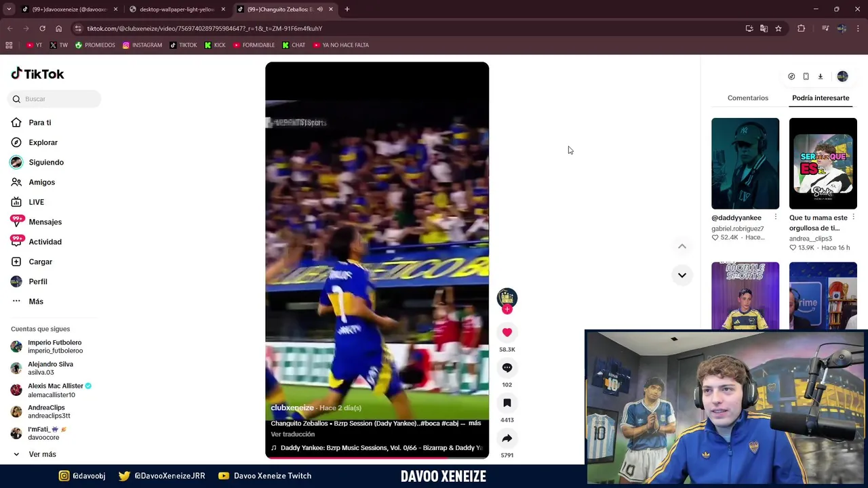Open comments via speech bubble icon

click(507, 367)
